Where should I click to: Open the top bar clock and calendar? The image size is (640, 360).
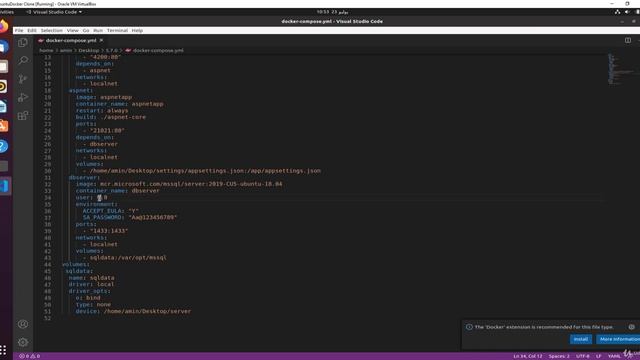332,12
